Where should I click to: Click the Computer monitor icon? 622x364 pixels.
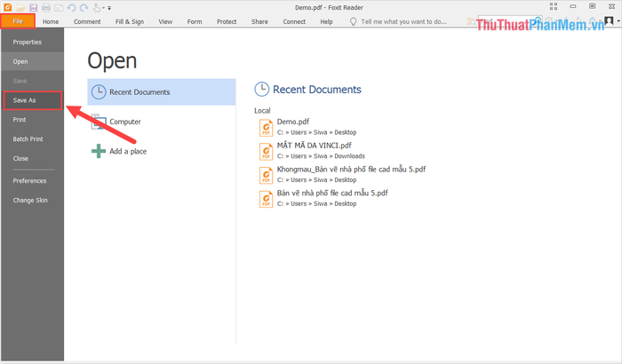click(99, 122)
